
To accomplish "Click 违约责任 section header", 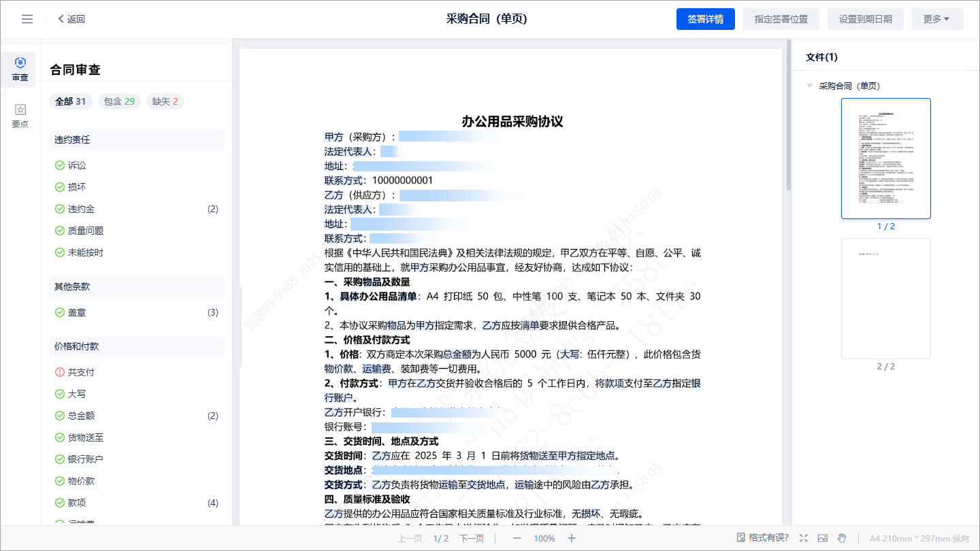I will 136,139.
